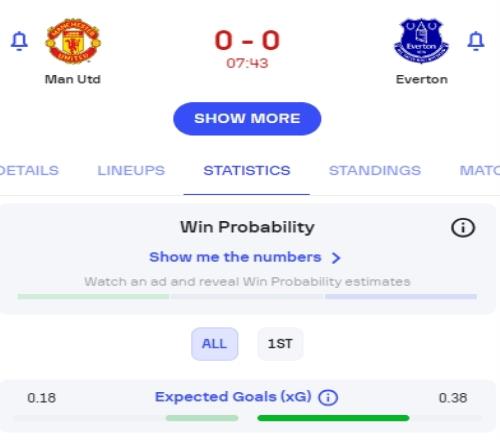Select the 1ST half filter
The width and height of the screenshot is (500, 440).
(280, 344)
